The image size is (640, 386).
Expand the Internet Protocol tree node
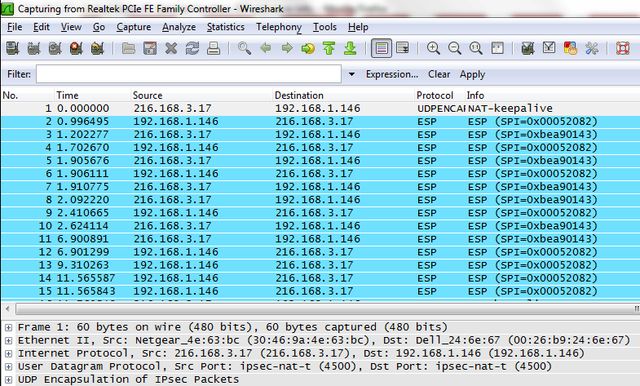point(8,353)
